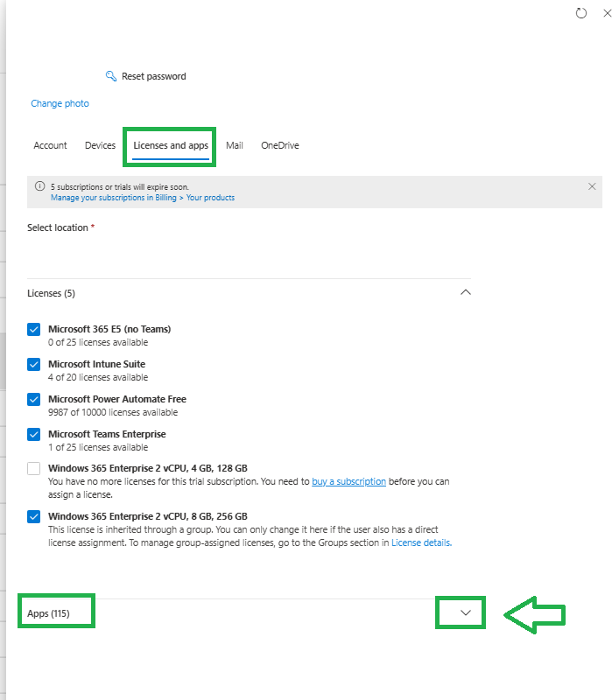This screenshot has width=612, height=700.
Task: Click 'Microsoft Intune Suite' label
Action: pyautogui.click(x=96, y=364)
